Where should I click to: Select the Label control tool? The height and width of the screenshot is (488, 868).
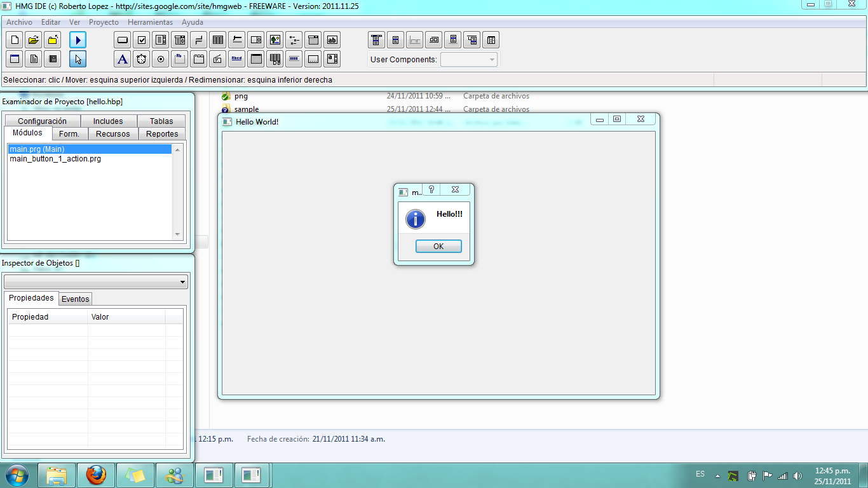click(x=122, y=58)
